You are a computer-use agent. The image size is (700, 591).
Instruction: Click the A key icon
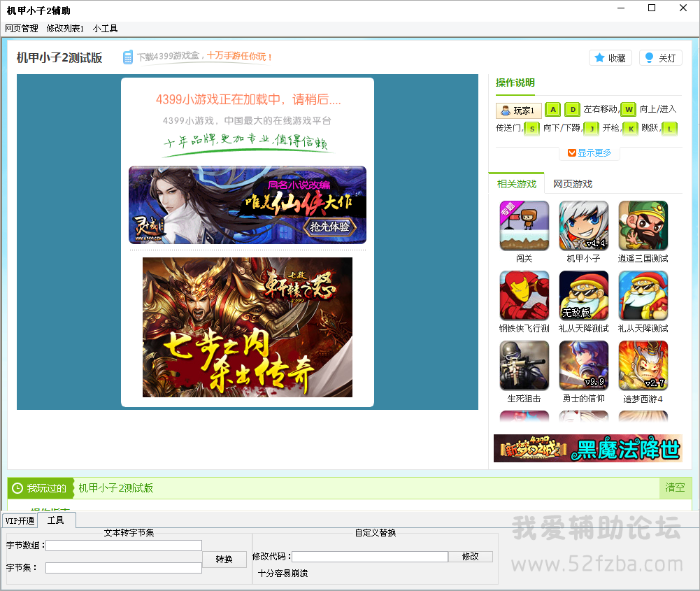tap(552, 109)
